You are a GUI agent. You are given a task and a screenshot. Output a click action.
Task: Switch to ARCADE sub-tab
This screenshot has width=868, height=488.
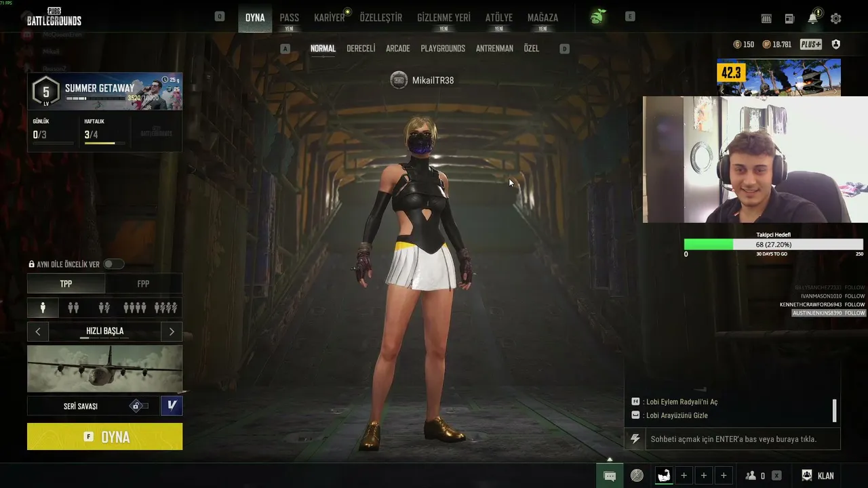pyautogui.click(x=398, y=49)
